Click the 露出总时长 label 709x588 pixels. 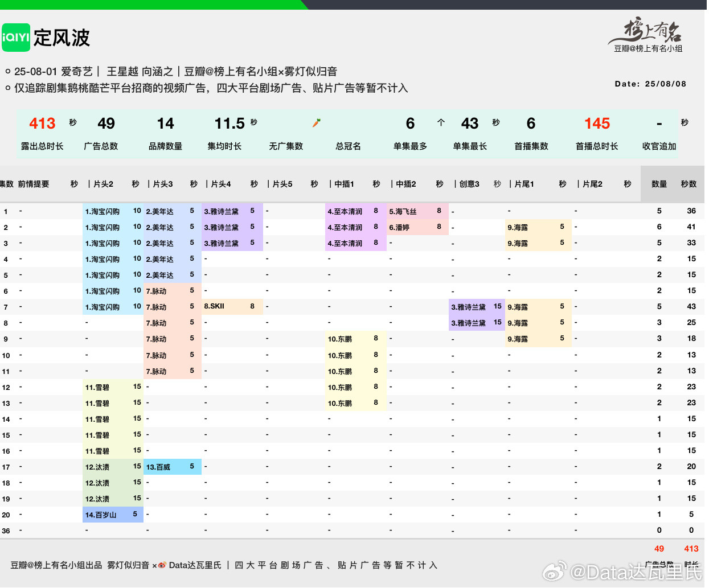[x=42, y=146]
